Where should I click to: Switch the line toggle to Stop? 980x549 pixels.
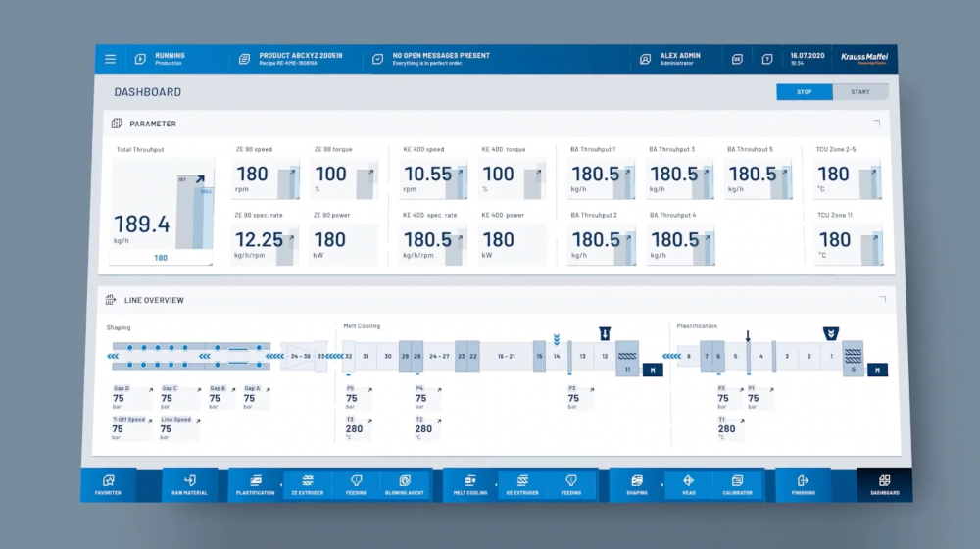click(x=804, y=92)
